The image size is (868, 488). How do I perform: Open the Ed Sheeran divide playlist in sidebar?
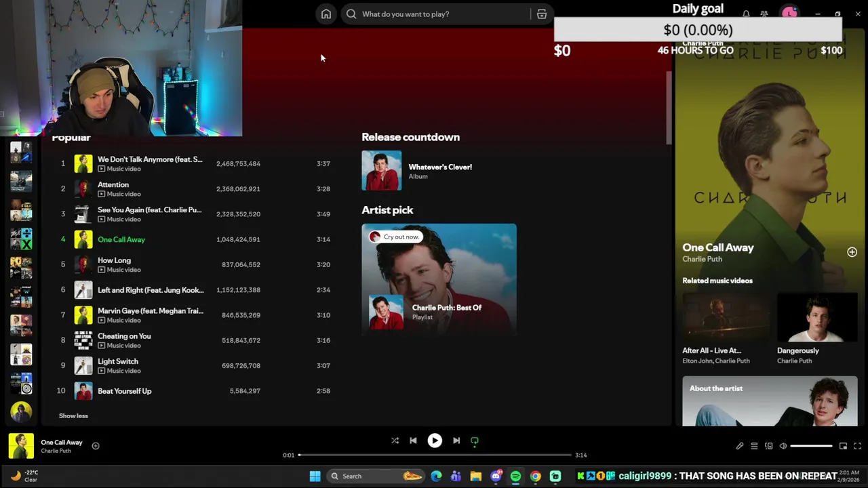tap(21, 239)
